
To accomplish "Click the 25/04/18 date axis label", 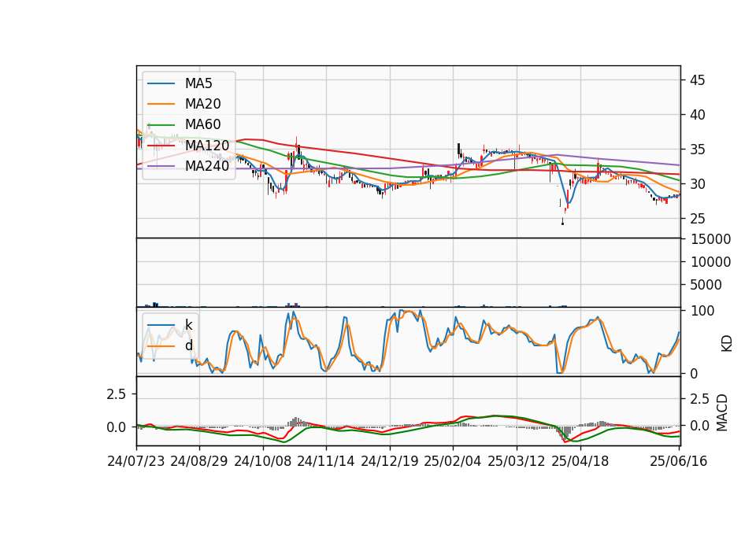I will click(x=580, y=461).
